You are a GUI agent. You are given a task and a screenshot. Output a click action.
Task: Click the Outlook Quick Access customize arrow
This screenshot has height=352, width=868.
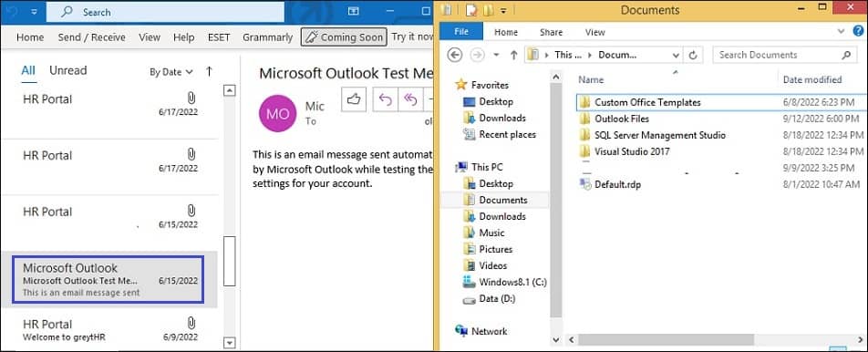pyautogui.click(x=34, y=11)
